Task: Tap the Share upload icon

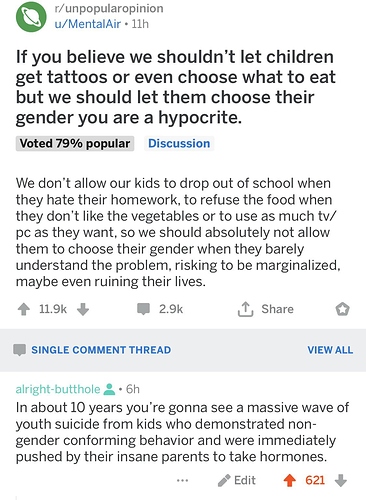Action: tap(245, 309)
